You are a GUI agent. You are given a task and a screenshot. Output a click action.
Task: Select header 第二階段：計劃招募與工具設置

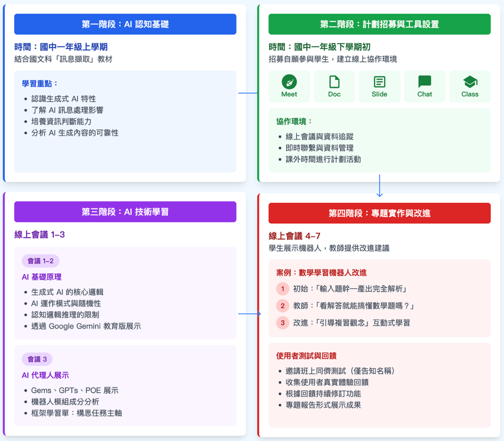tap(379, 24)
